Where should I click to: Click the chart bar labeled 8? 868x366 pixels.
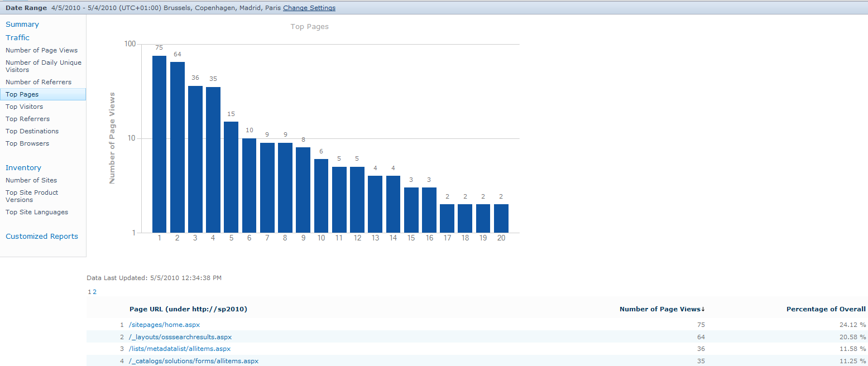(x=303, y=190)
